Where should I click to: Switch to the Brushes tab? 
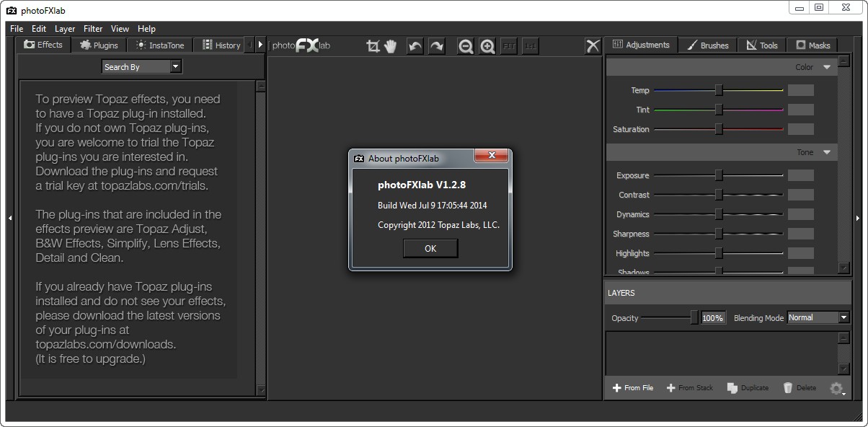tap(708, 45)
